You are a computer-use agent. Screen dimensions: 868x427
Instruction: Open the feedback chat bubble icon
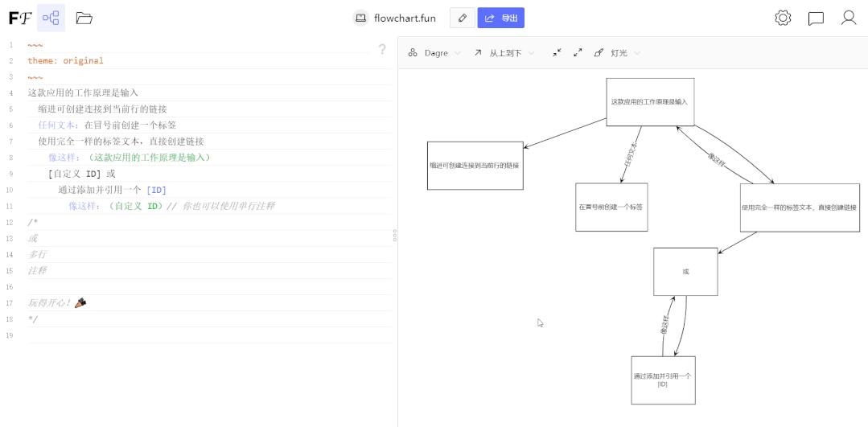click(816, 18)
